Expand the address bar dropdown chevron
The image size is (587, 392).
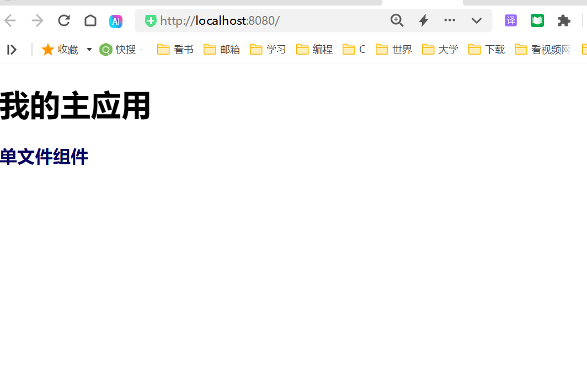(477, 20)
